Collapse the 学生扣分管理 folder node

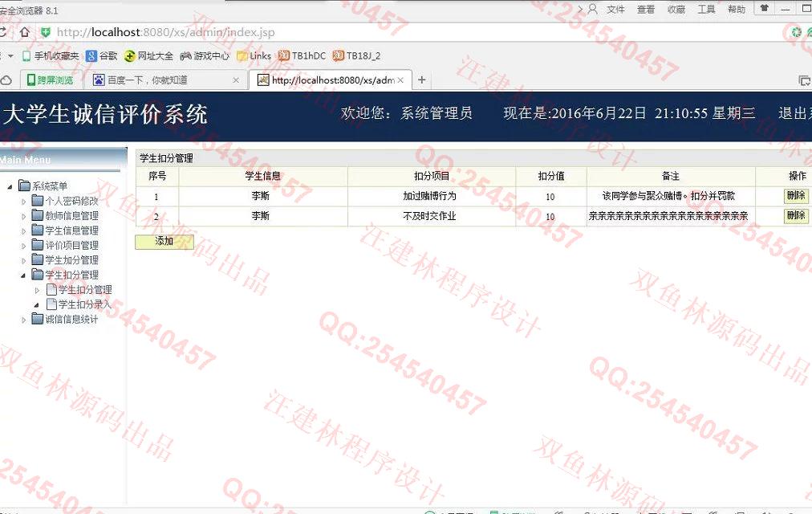(x=23, y=275)
